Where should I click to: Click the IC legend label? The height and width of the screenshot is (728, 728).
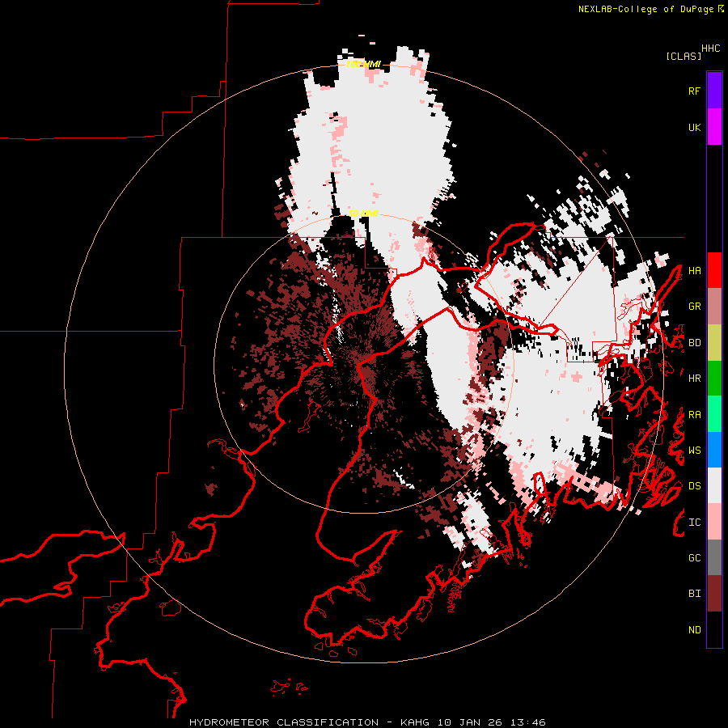click(x=694, y=523)
